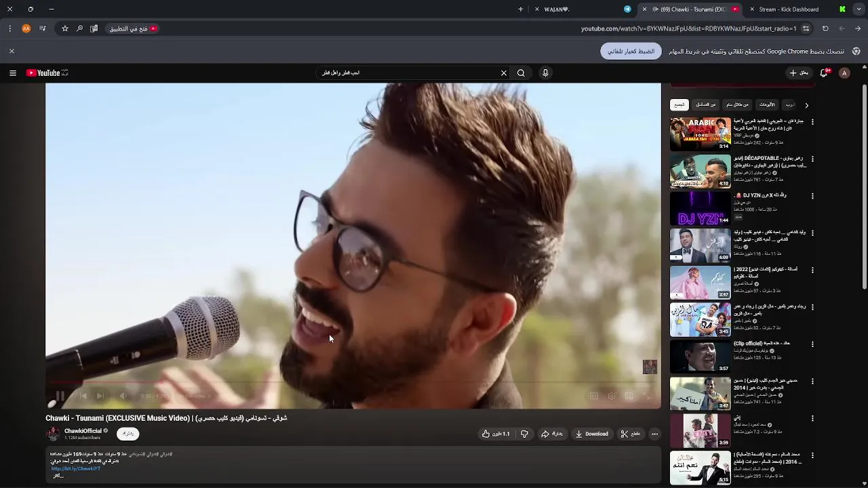The width and height of the screenshot is (868, 488).
Task: Click the white subscribe button
Action: (x=127, y=434)
